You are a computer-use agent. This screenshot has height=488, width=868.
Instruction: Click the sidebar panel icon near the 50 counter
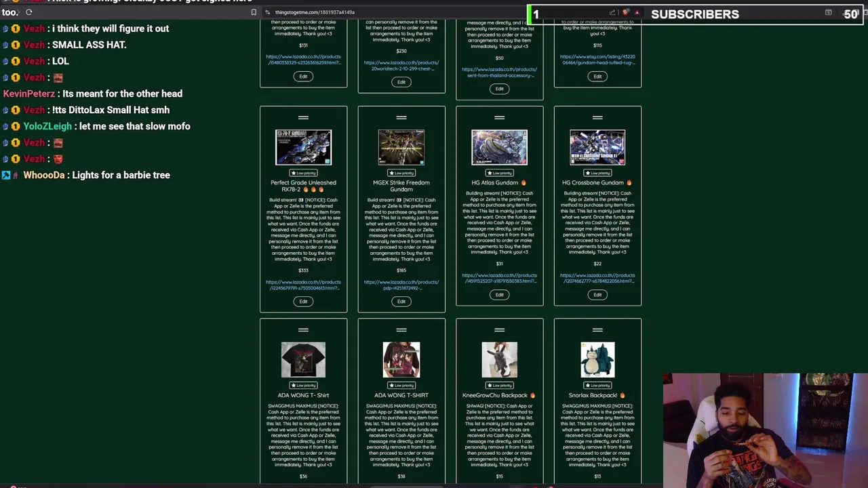coord(828,12)
